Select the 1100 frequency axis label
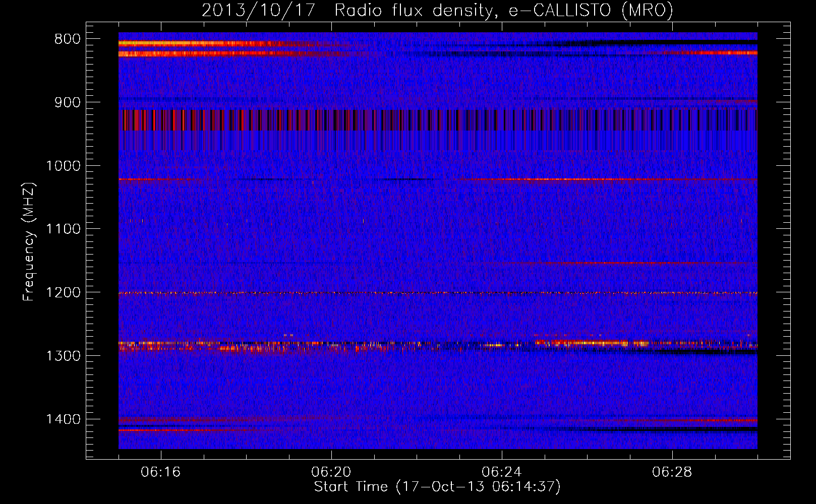The height and width of the screenshot is (504, 816). (x=63, y=229)
